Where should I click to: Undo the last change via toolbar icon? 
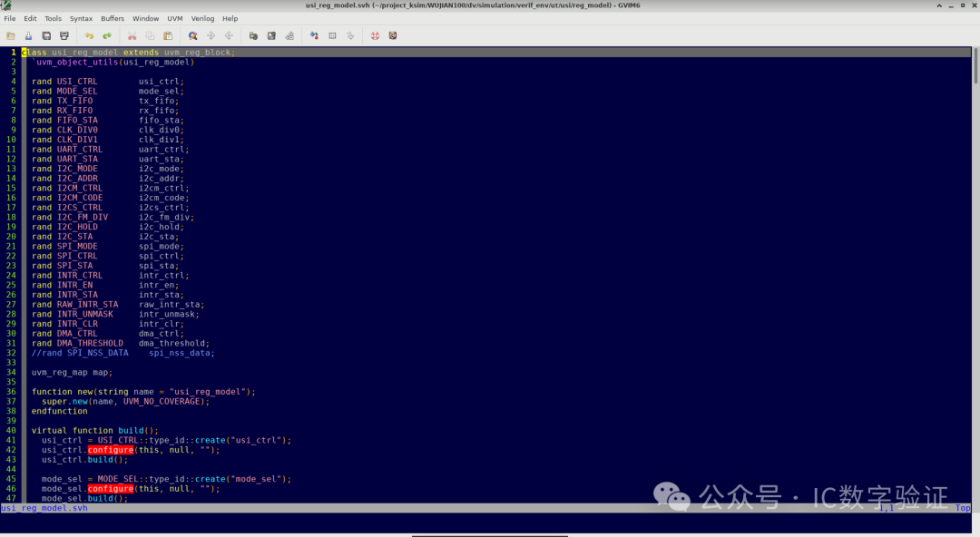pyautogui.click(x=91, y=35)
